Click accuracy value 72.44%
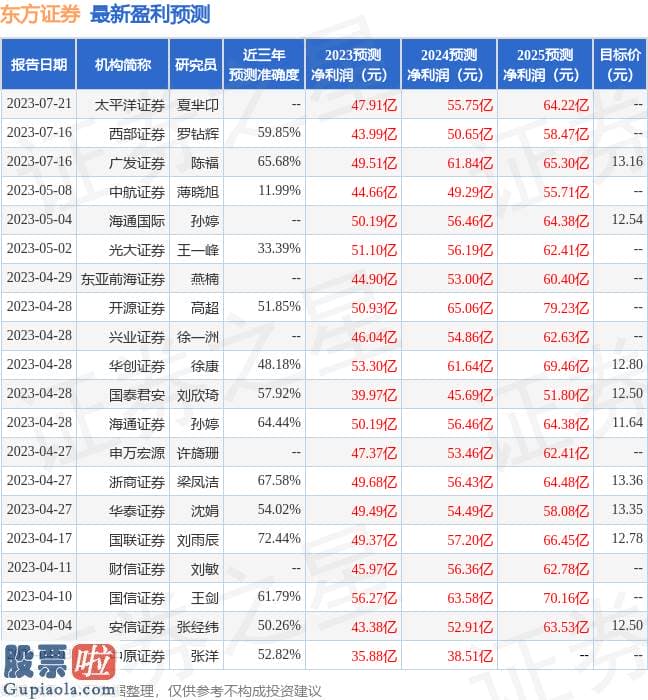Viewport: 648px width, 700px height. tap(279, 539)
